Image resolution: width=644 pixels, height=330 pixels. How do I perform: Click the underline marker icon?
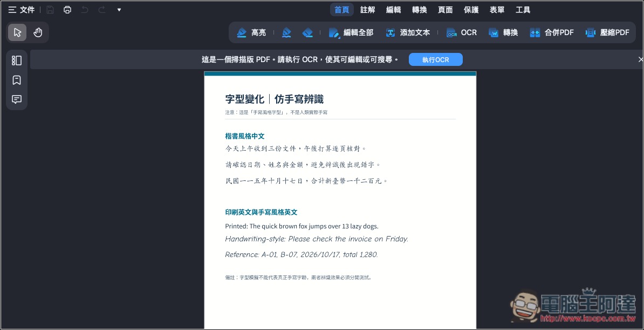(x=287, y=32)
